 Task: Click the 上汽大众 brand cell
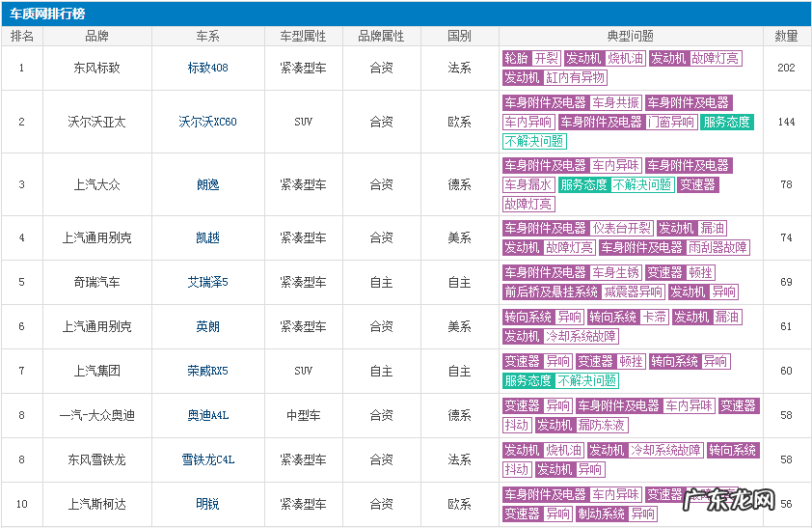(x=96, y=184)
